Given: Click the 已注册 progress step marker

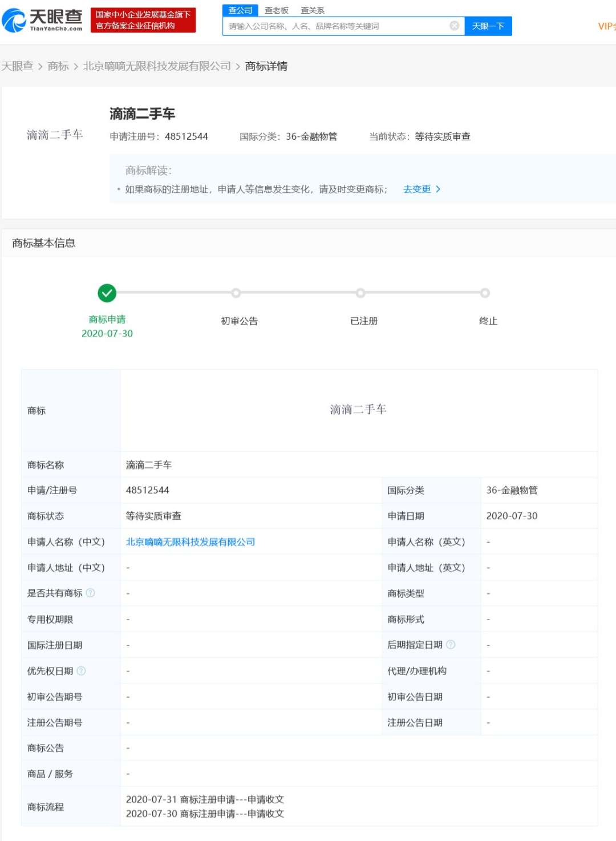Looking at the screenshot, I should (360, 293).
